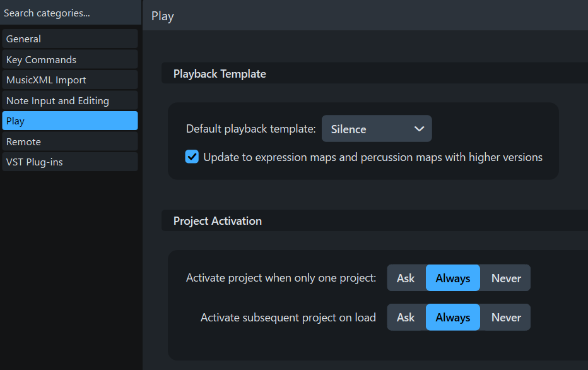Select Ask for subsequent project on load

(x=406, y=317)
